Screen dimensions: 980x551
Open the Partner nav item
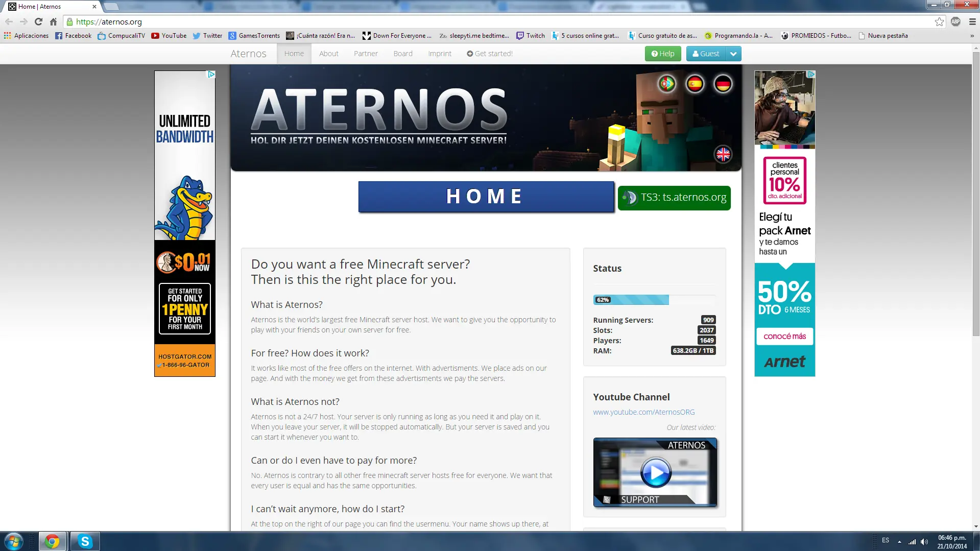pyautogui.click(x=366, y=54)
